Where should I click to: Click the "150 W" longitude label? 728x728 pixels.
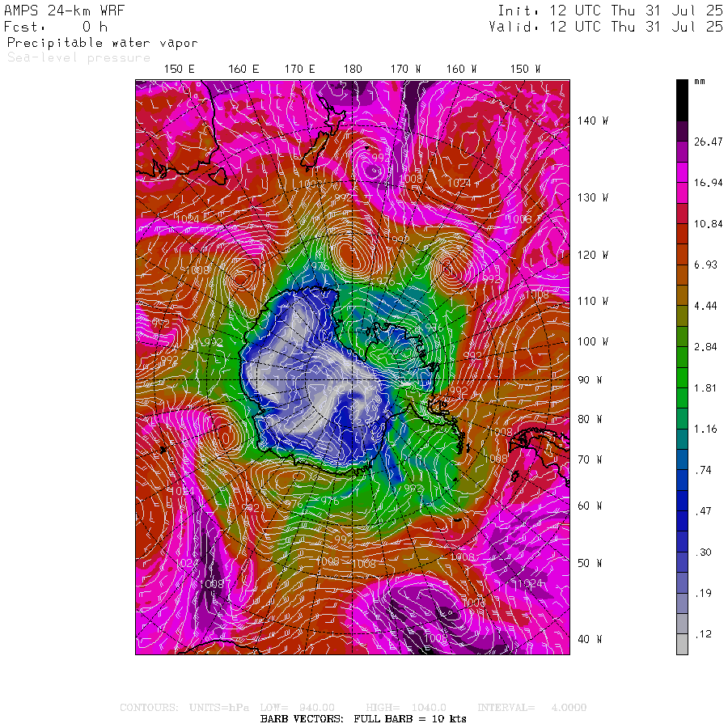525,70
